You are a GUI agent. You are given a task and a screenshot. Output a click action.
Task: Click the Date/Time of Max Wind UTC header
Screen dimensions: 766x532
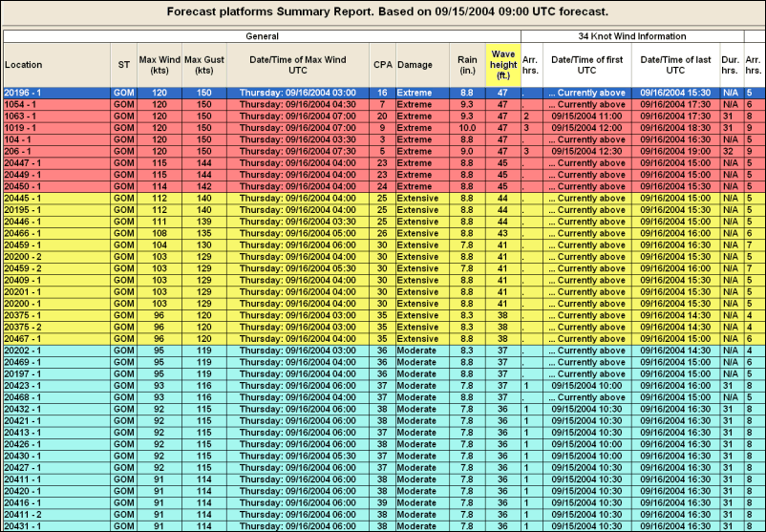[298, 64]
